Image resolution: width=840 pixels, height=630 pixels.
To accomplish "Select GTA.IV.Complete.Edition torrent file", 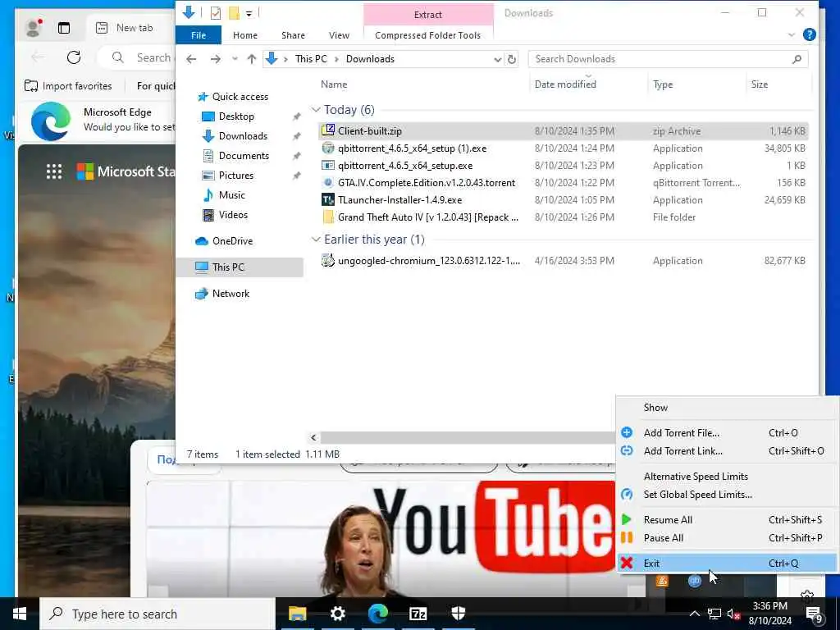I will [x=564, y=183].
